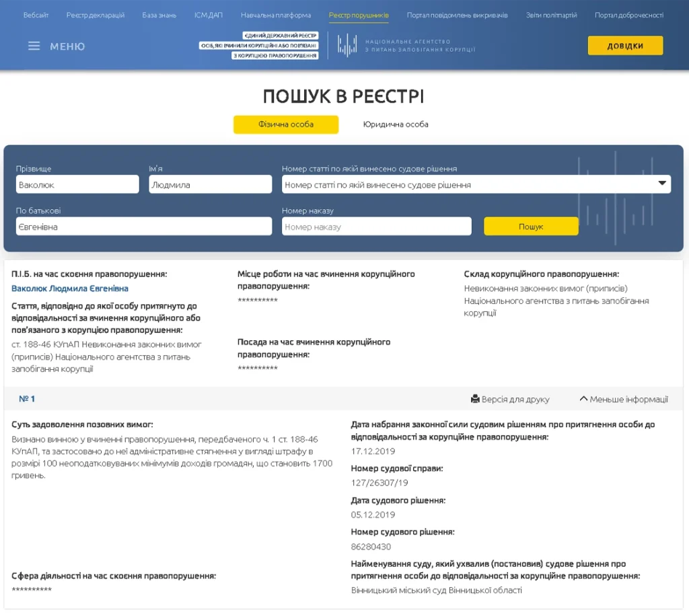Go to 'Портал повідомлень викривачів' link
The width and height of the screenshot is (689, 616).
coord(458,15)
